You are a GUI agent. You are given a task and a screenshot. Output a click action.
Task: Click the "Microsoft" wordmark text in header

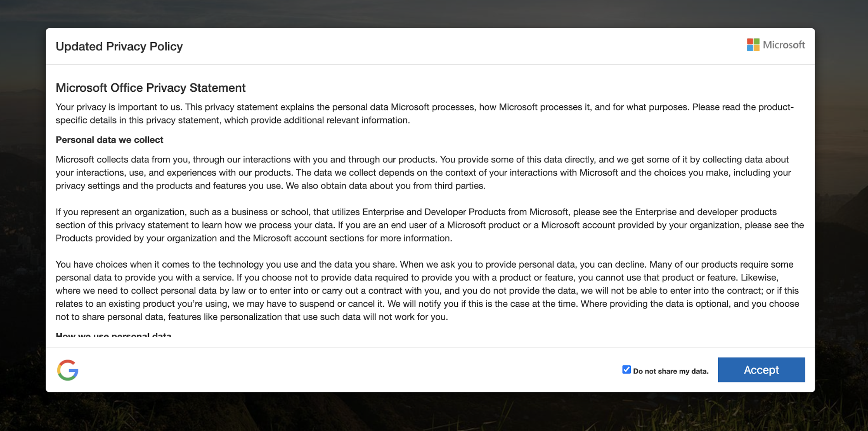point(784,45)
